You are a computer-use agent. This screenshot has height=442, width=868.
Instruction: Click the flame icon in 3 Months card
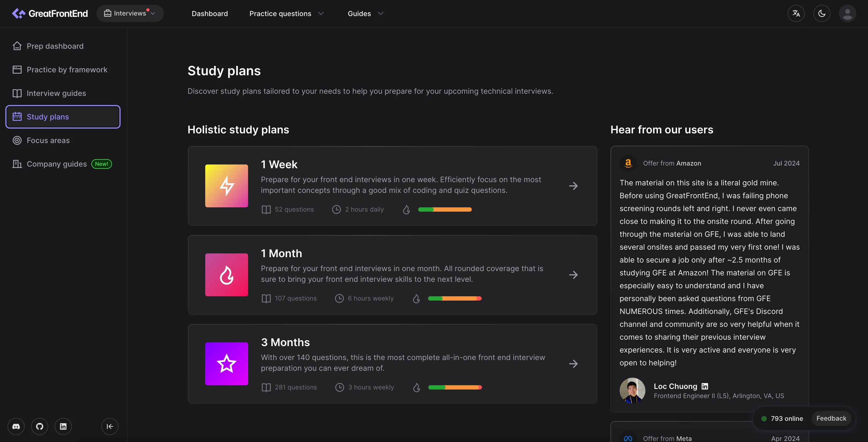pyautogui.click(x=417, y=387)
